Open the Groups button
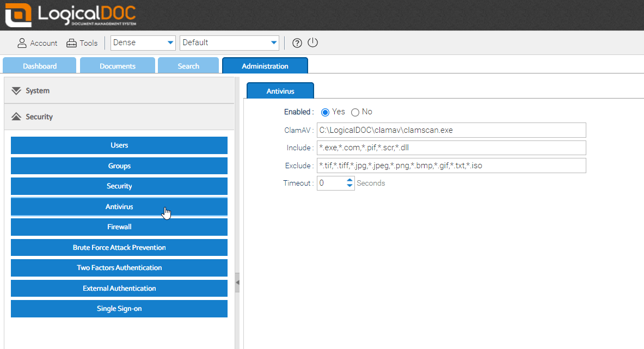Screen dimensions: 644x349 pyautogui.click(x=119, y=166)
